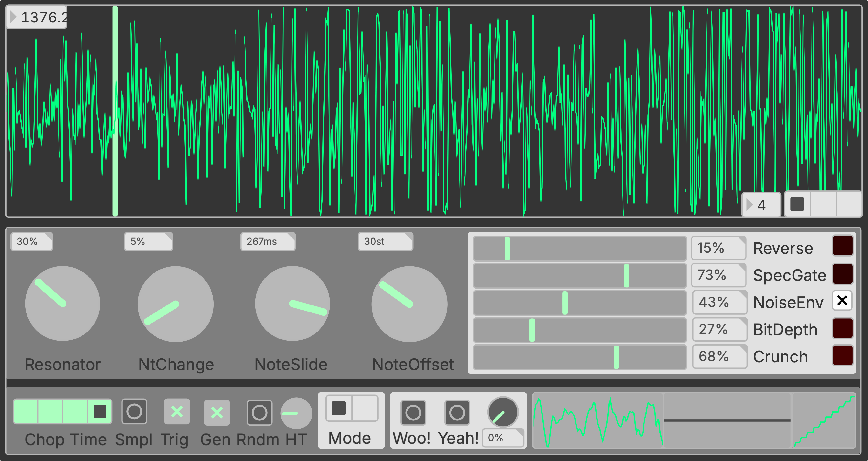Disable the NoiseEnv toggle
The image size is (868, 461).
842,300
